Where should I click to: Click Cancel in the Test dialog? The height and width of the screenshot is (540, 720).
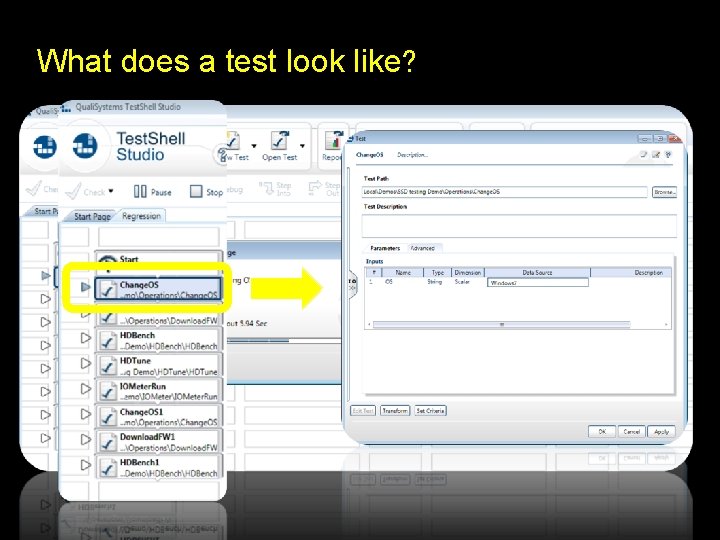coord(631,432)
